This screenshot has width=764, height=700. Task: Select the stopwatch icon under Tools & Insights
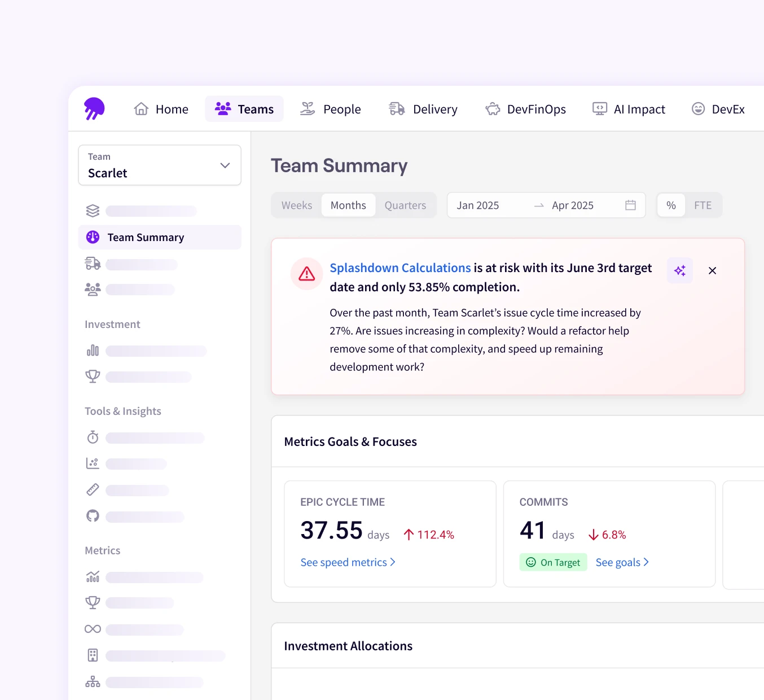click(x=93, y=438)
